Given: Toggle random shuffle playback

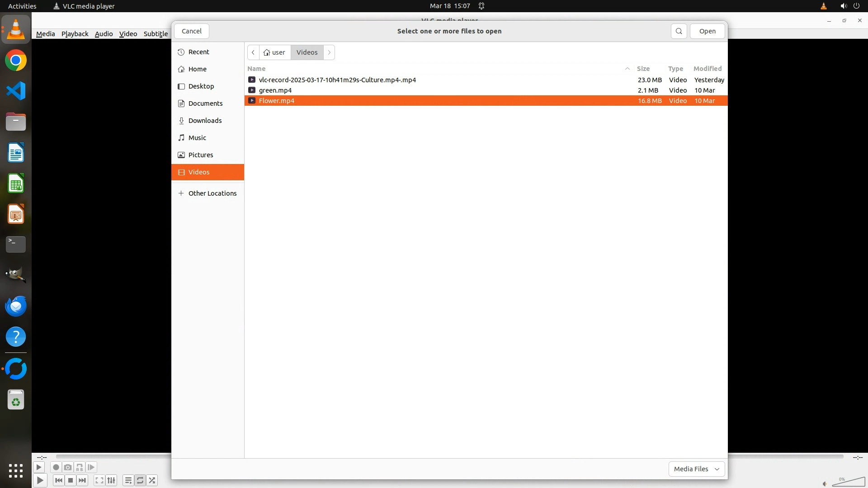Looking at the screenshot, I should point(152,480).
